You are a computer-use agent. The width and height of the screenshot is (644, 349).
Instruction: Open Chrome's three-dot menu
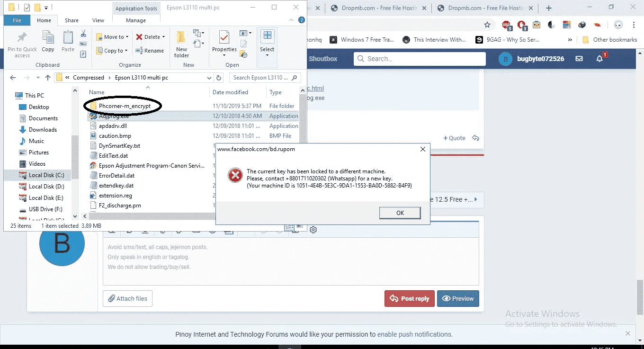pos(635,25)
